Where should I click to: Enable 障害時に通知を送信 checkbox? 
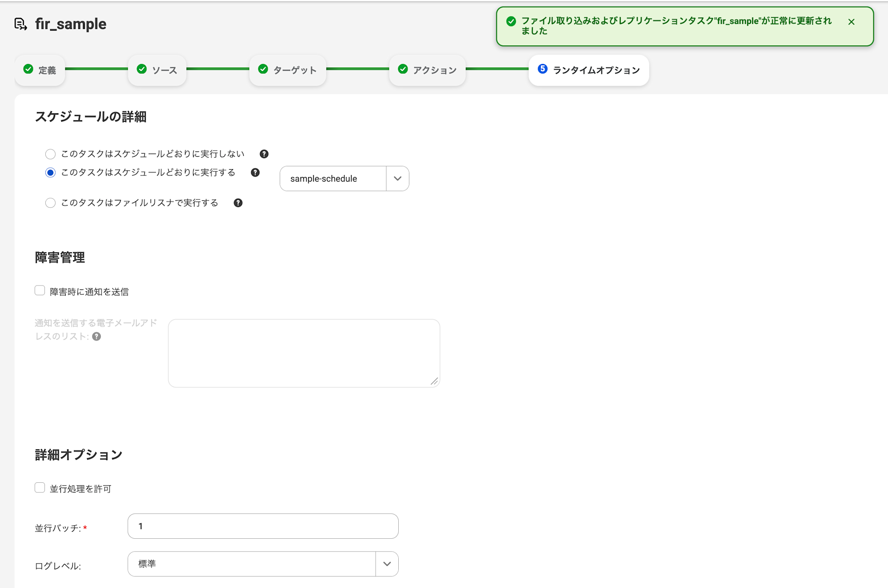[x=40, y=291]
